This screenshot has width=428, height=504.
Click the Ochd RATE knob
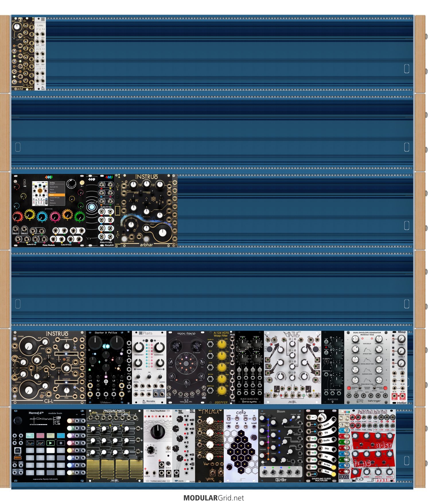17,27
